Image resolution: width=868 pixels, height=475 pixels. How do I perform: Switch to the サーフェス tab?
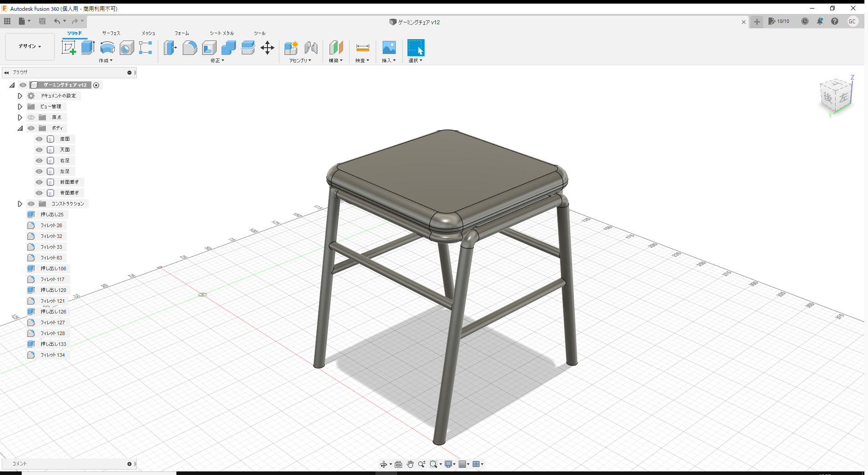(x=111, y=33)
